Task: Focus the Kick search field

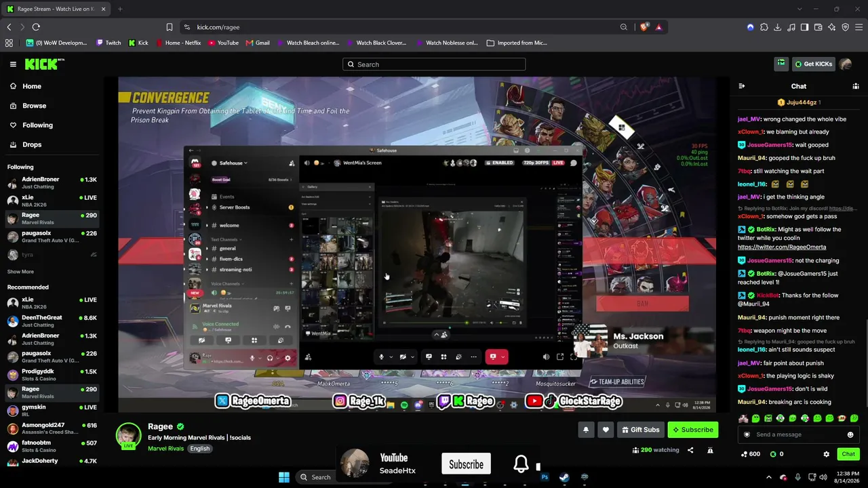Action: click(434, 64)
